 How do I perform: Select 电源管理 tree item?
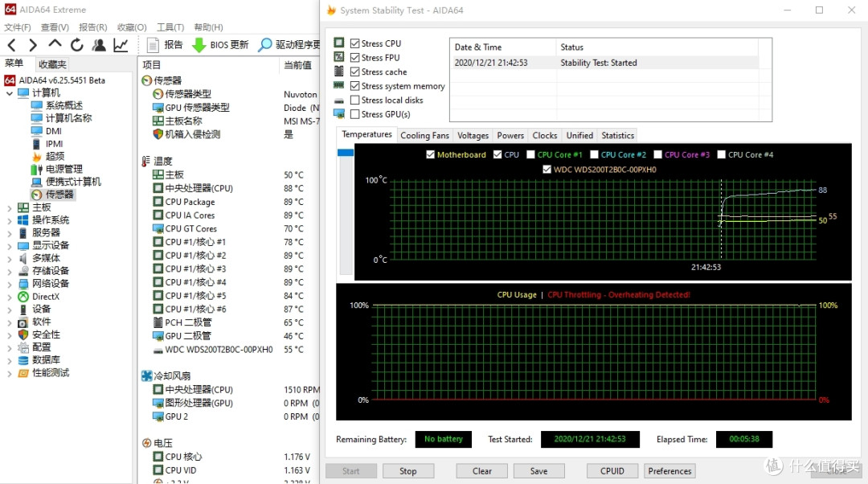[63, 169]
